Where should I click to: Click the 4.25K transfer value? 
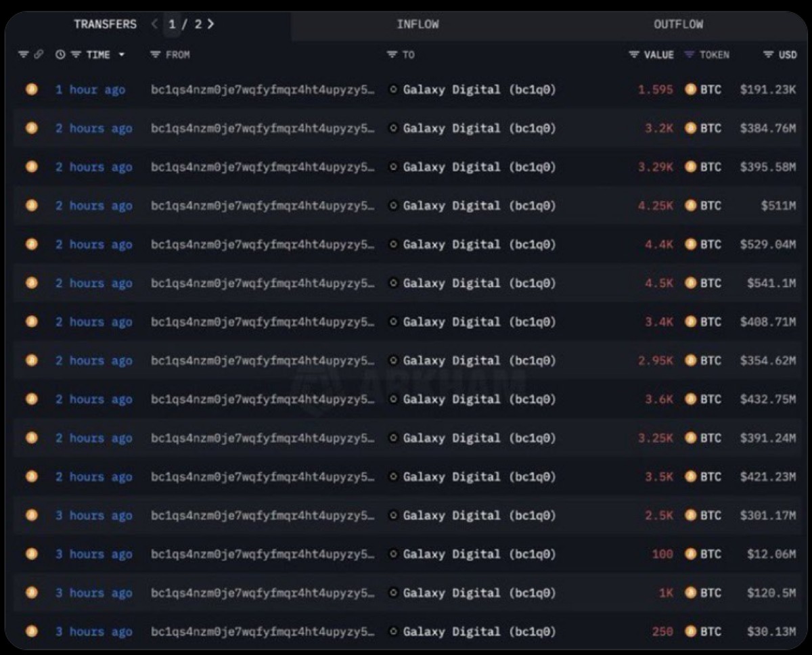coord(655,205)
